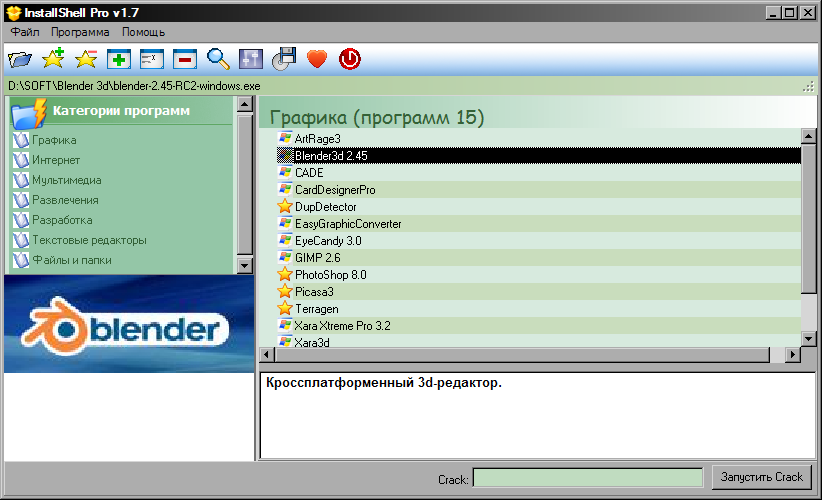Click the blender-2.45-RC2-windows.exe file path

134,86
